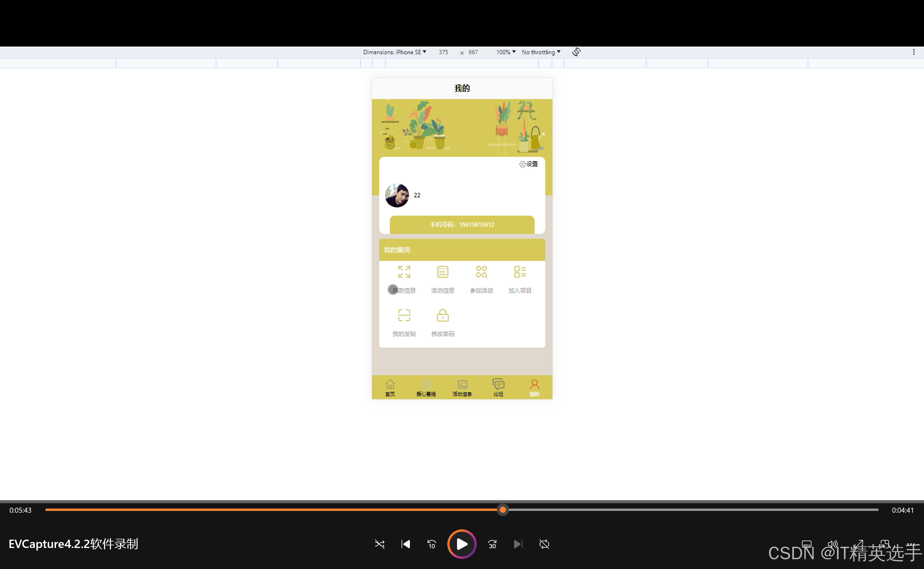
Task: Click the 手机号码 phone number button
Action: (x=462, y=225)
